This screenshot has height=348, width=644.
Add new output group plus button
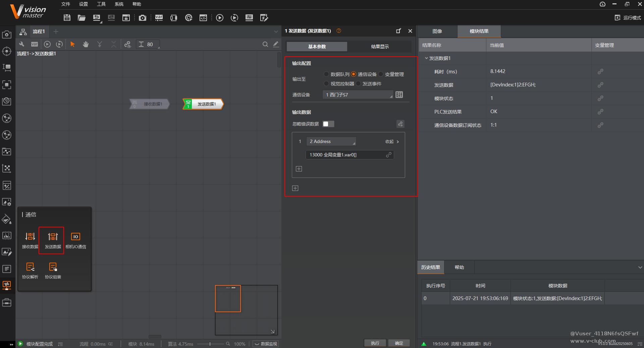point(295,188)
